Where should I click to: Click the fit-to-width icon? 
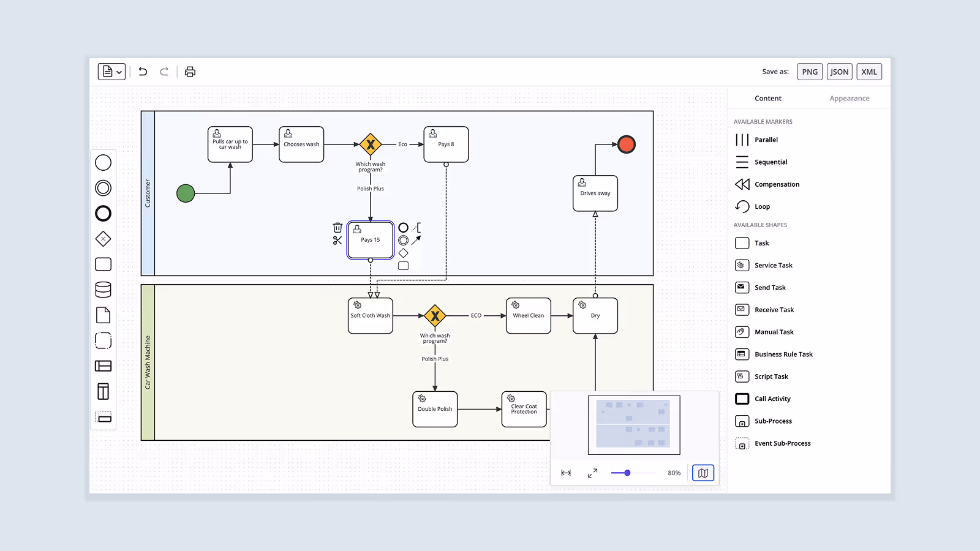(566, 473)
